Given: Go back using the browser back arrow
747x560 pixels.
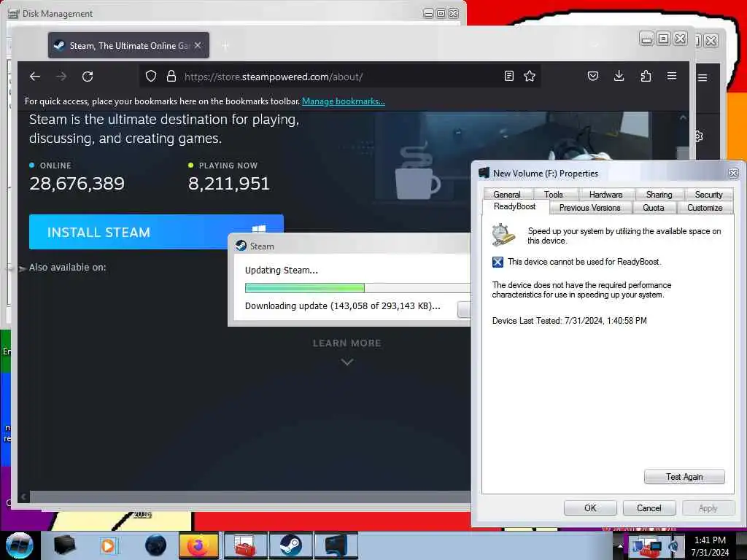Looking at the screenshot, I should [35, 76].
